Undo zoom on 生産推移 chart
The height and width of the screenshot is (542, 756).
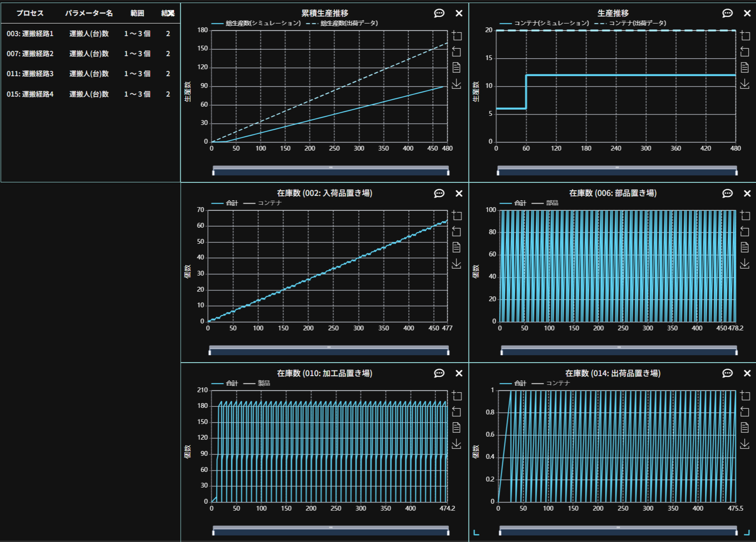[x=745, y=52]
